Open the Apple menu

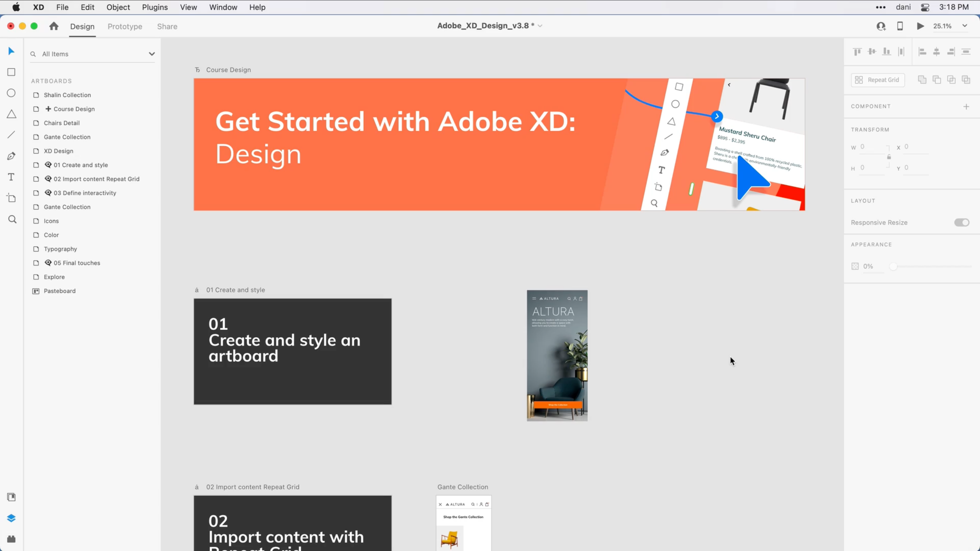[16, 7]
